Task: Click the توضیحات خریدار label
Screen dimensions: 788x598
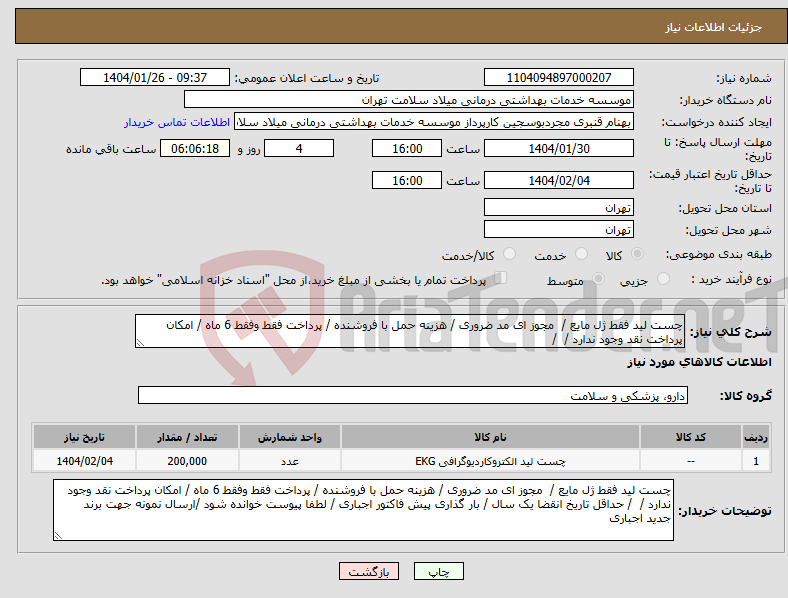Action: [725, 511]
